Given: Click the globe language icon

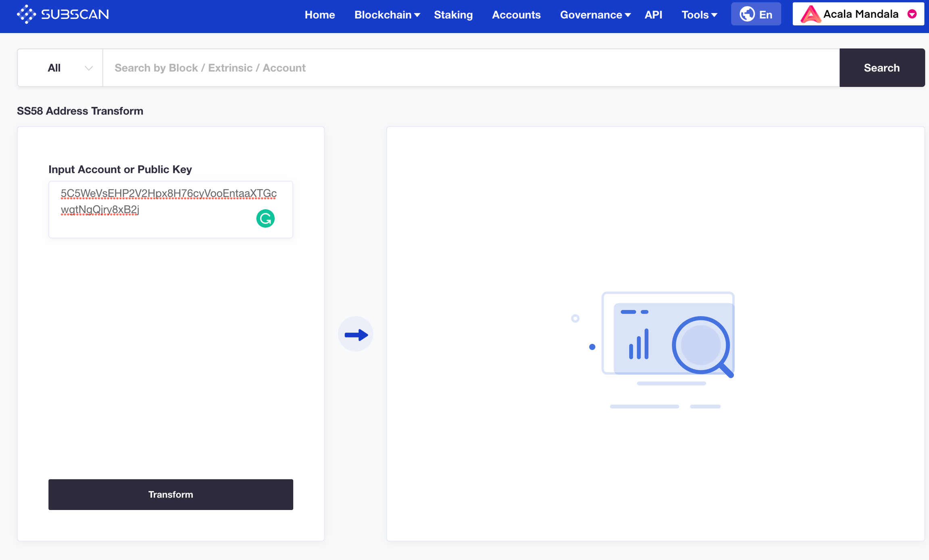Looking at the screenshot, I should tap(747, 14).
